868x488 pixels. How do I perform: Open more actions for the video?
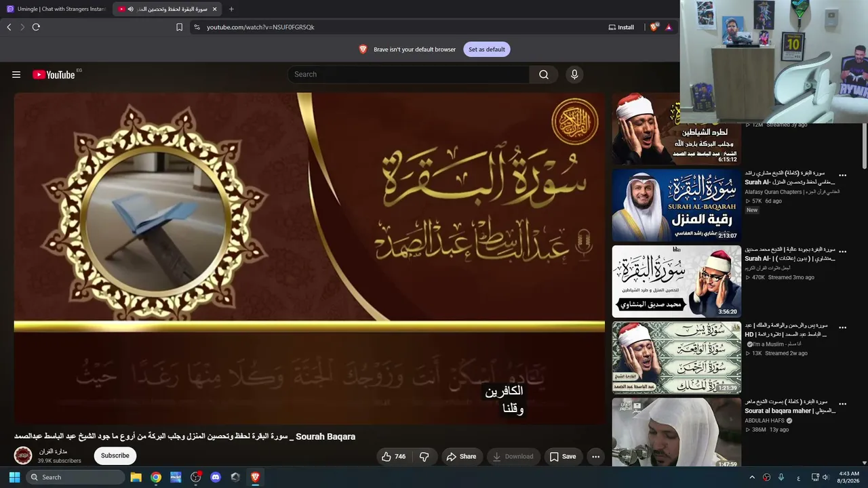point(595,457)
